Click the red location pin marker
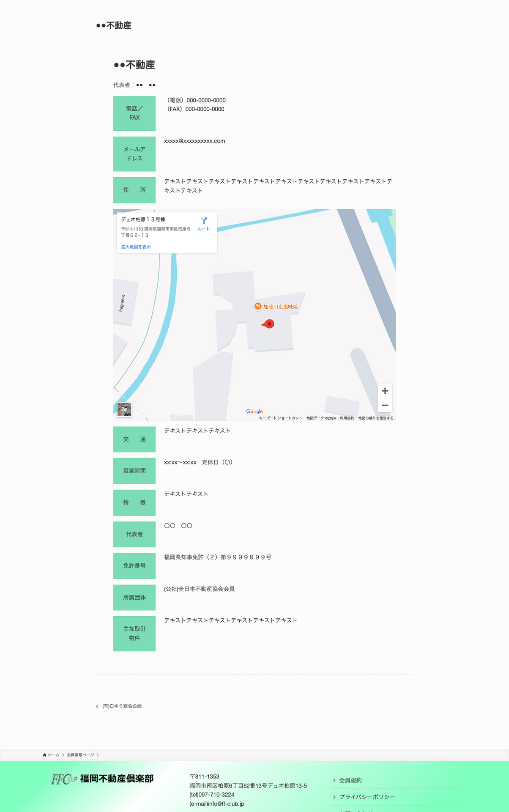 click(268, 324)
